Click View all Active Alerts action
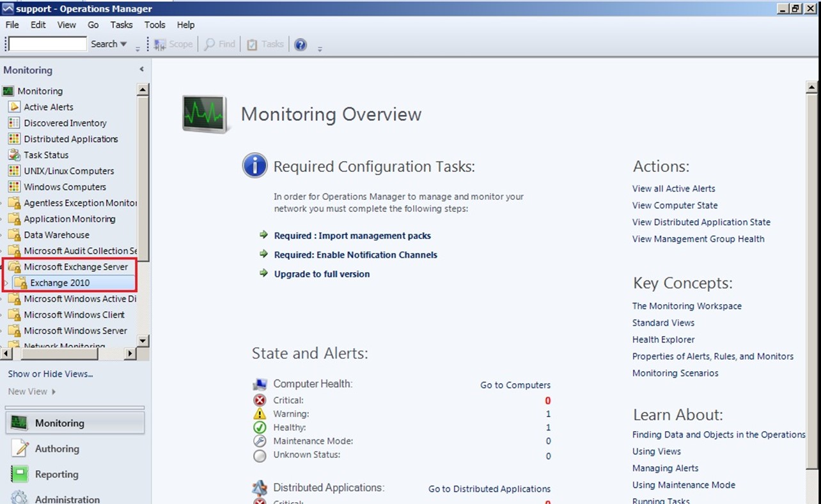This screenshot has height=504, width=821. 674,188
